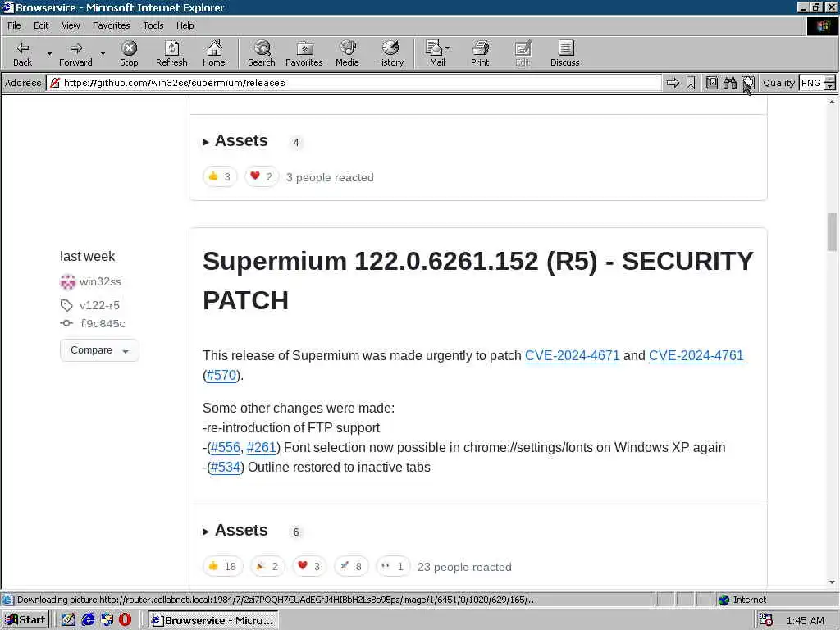840x630 pixels.
Task: Go back using the Back toolbar button
Action: (22, 53)
